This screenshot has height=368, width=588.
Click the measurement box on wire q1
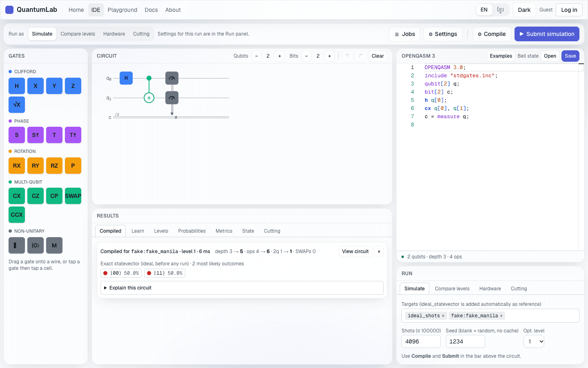point(172,98)
